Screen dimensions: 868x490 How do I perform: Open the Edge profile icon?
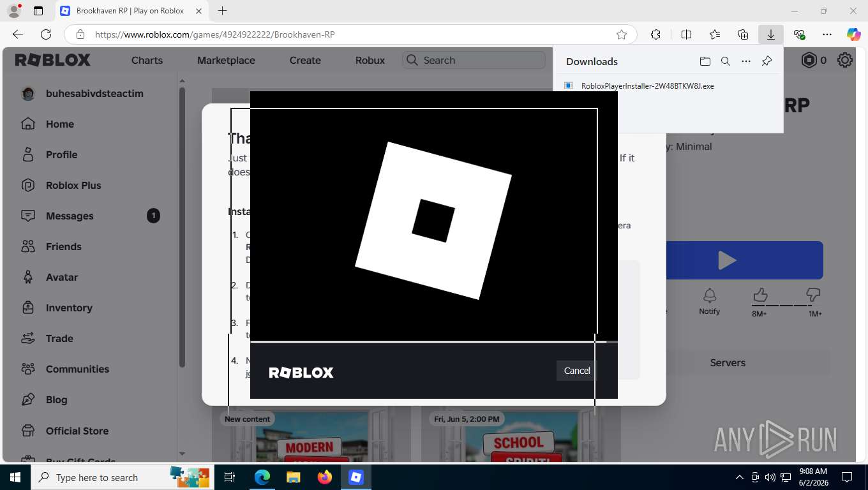pyautogui.click(x=13, y=11)
